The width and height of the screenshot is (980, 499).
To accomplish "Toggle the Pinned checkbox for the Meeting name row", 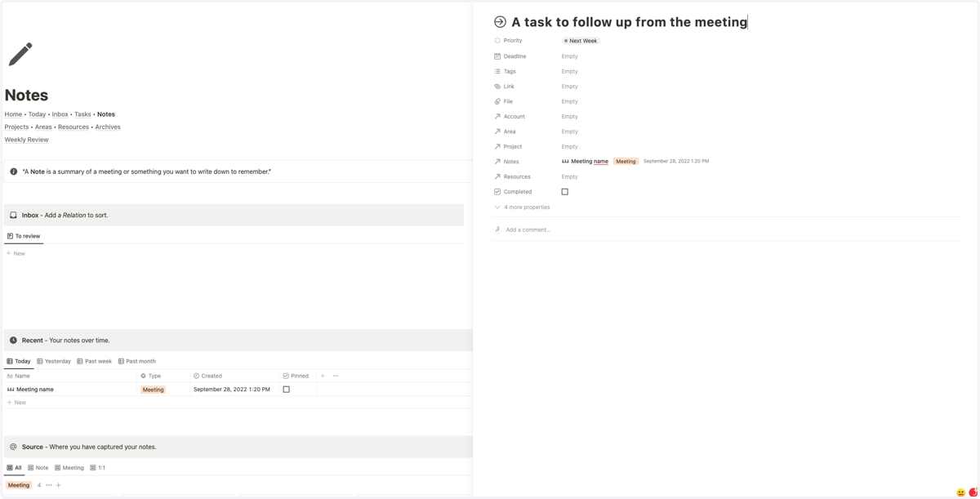I will coord(286,390).
